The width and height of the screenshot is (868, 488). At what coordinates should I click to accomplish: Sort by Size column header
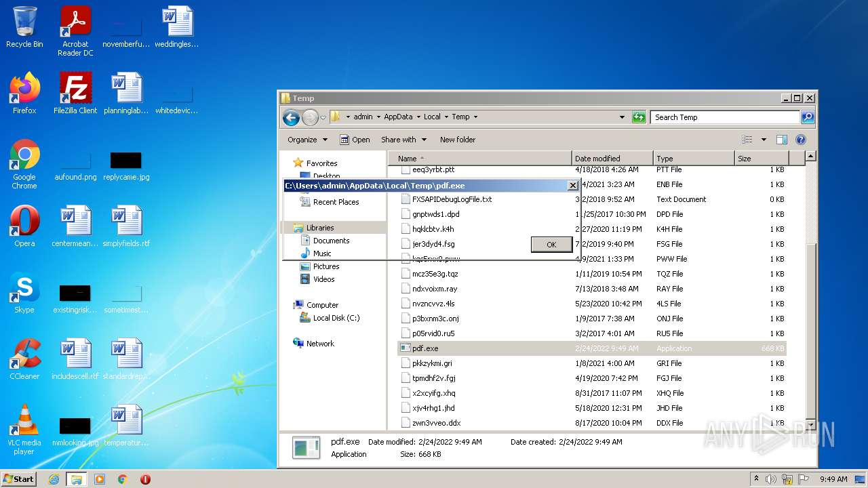(x=762, y=159)
